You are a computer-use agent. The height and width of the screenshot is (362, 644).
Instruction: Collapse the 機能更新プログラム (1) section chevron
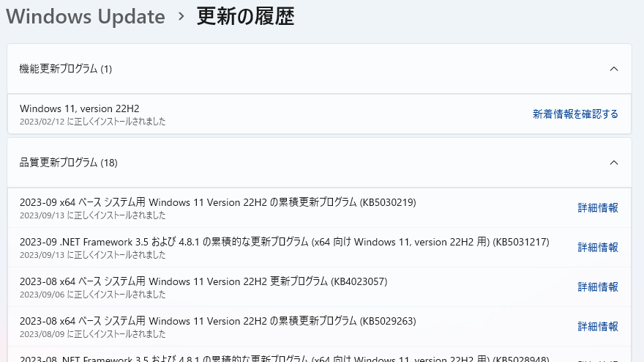coord(613,69)
